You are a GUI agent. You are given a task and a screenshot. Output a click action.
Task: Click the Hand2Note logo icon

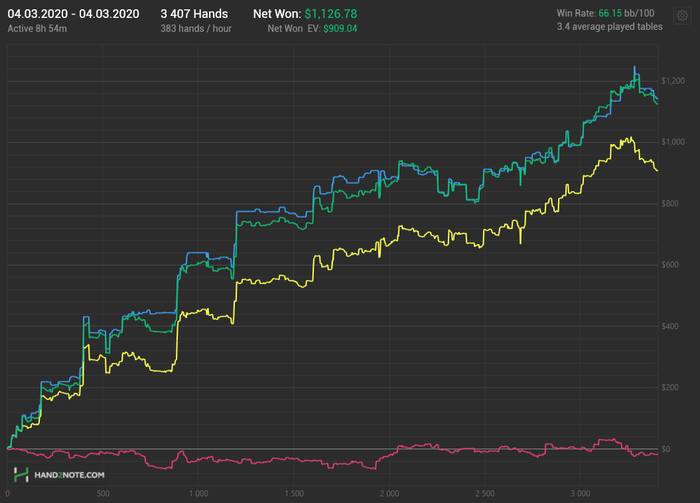tap(21, 474)
